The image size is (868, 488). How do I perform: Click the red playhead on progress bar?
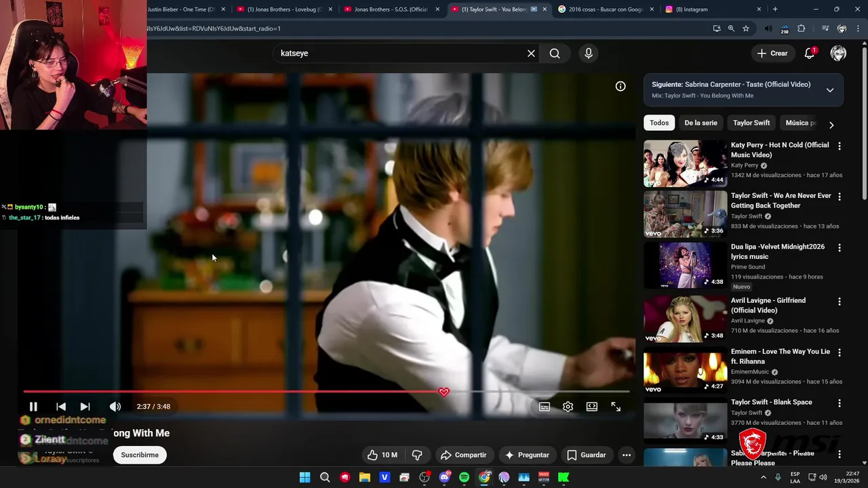pos(443,392)
